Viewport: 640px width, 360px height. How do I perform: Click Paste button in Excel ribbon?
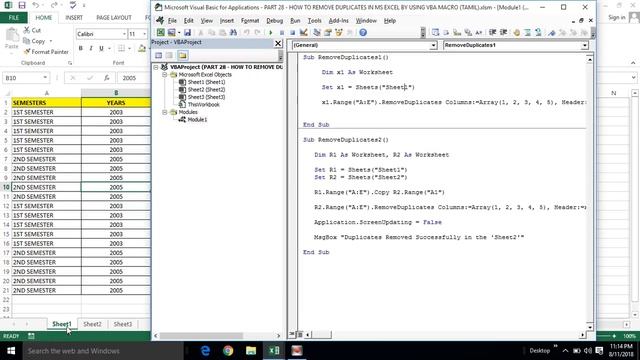click(11, 39)
